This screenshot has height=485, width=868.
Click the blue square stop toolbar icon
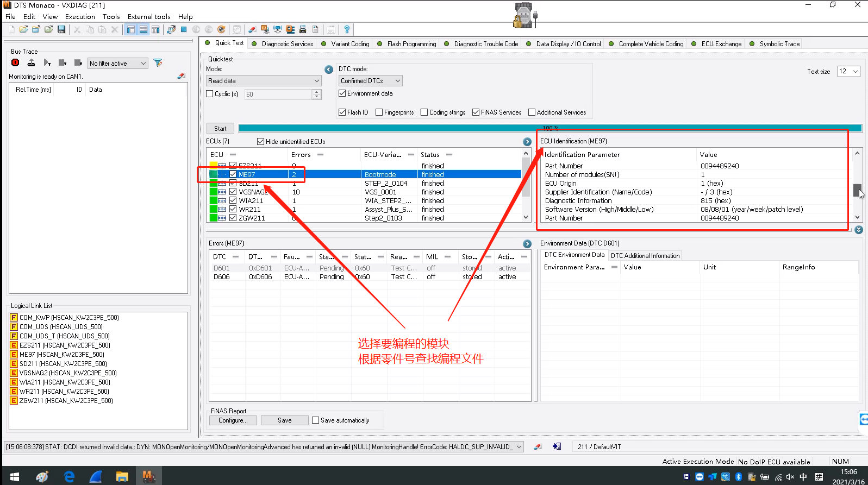click(184, 29)
